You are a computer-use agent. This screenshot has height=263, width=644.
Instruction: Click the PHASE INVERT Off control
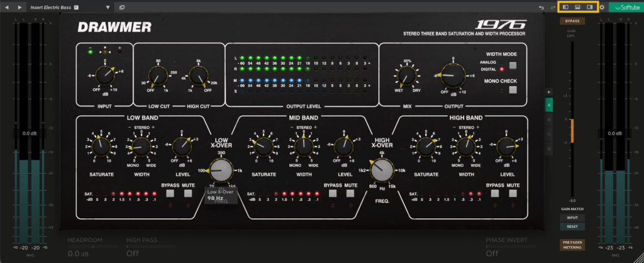[x=492, y=254]
